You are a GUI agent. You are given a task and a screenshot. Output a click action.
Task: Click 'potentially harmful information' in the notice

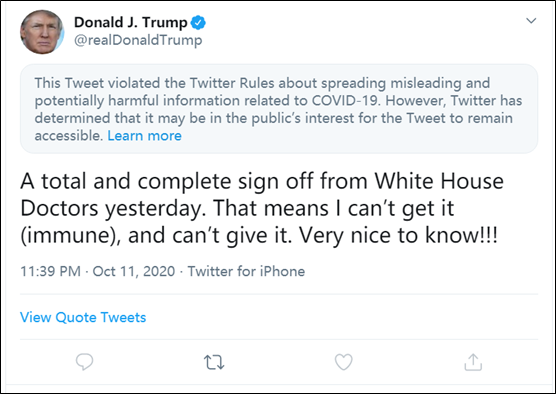tap(137, 101)
